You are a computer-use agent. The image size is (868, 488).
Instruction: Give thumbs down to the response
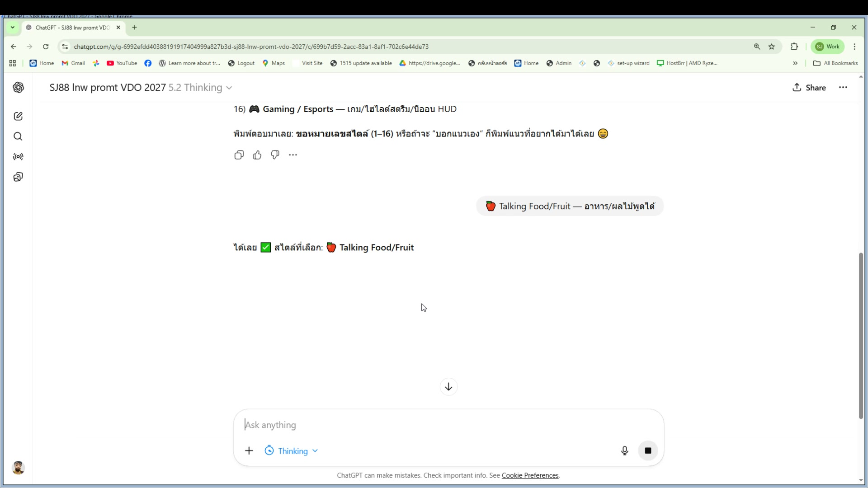click(x=275, y=155)
